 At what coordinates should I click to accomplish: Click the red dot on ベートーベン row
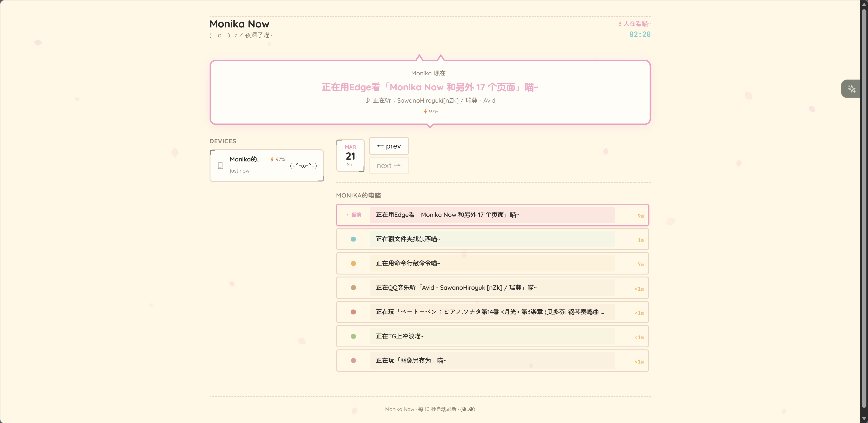pos(353,312)
